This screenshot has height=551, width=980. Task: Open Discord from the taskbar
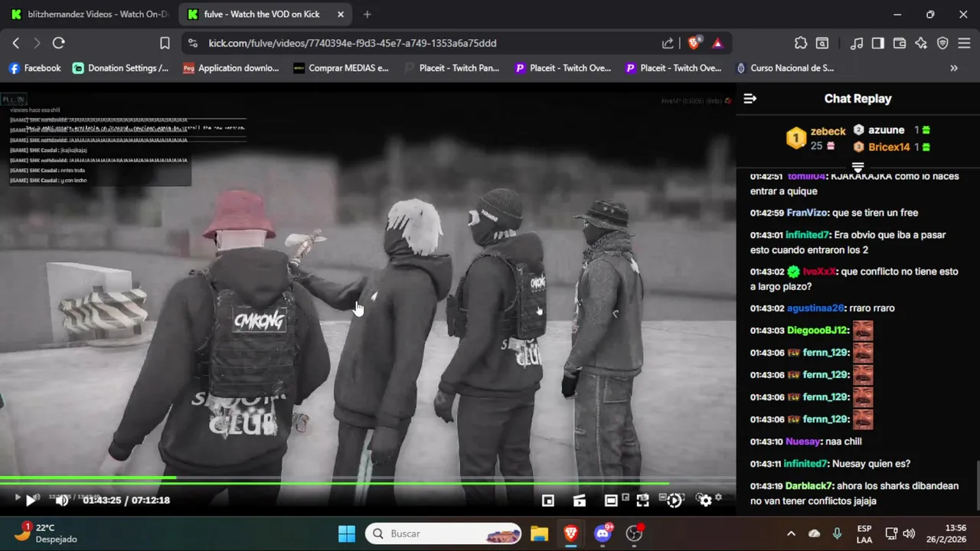[x=603, y=533]
